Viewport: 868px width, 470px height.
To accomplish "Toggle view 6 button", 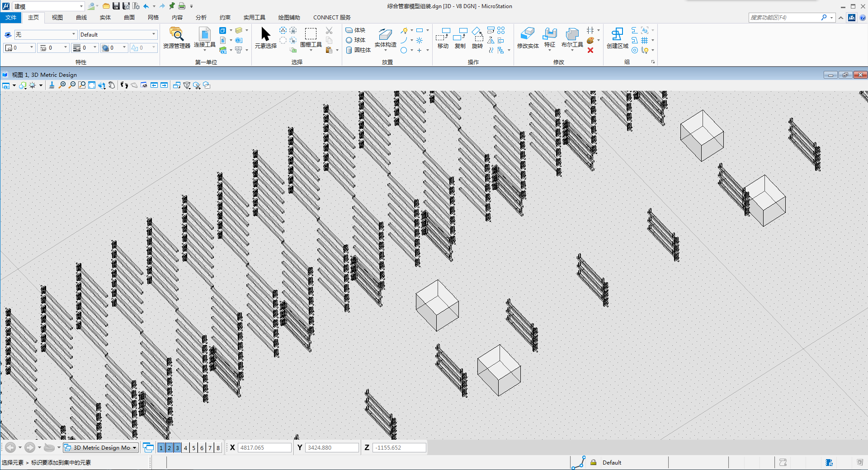I will 202,447.
